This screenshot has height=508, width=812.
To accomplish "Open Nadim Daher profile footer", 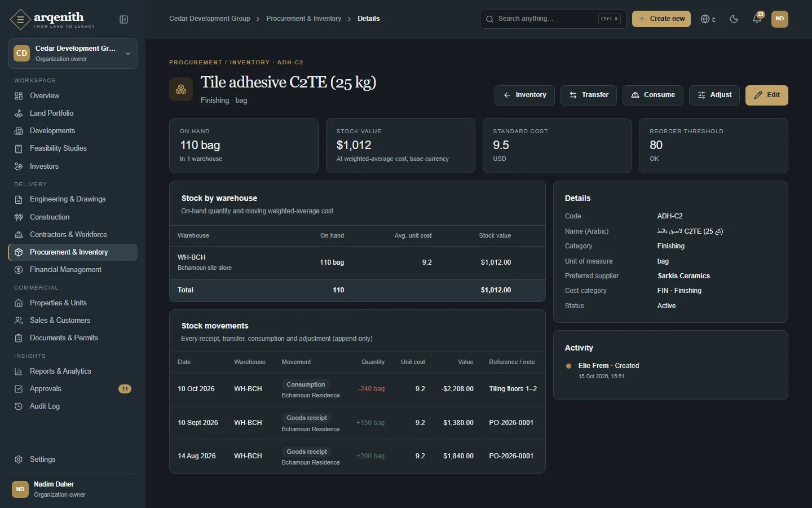I will pos(73,489).
